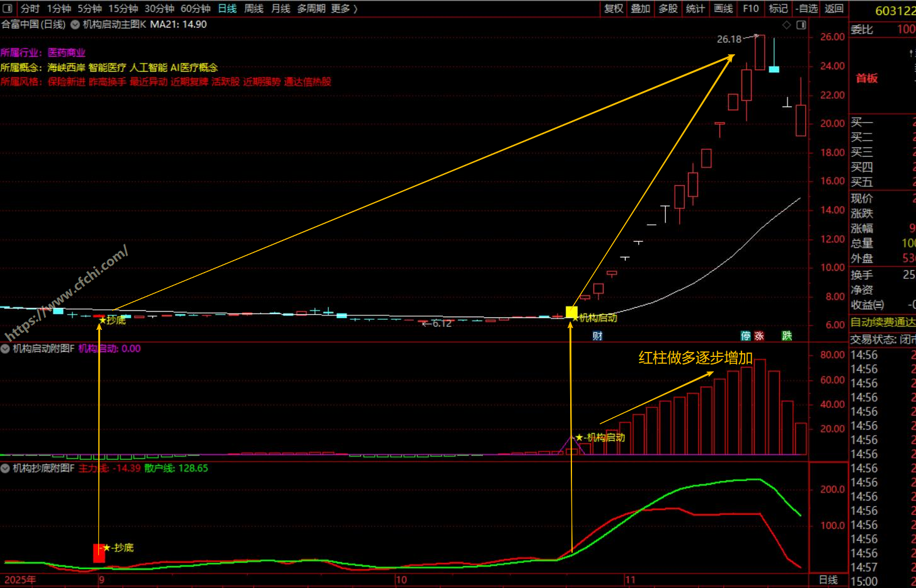Click the 日线 label at bottom axis

(828, 580)
